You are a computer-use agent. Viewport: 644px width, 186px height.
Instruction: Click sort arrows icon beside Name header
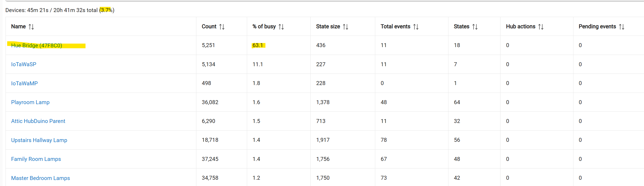pos(31,27)
